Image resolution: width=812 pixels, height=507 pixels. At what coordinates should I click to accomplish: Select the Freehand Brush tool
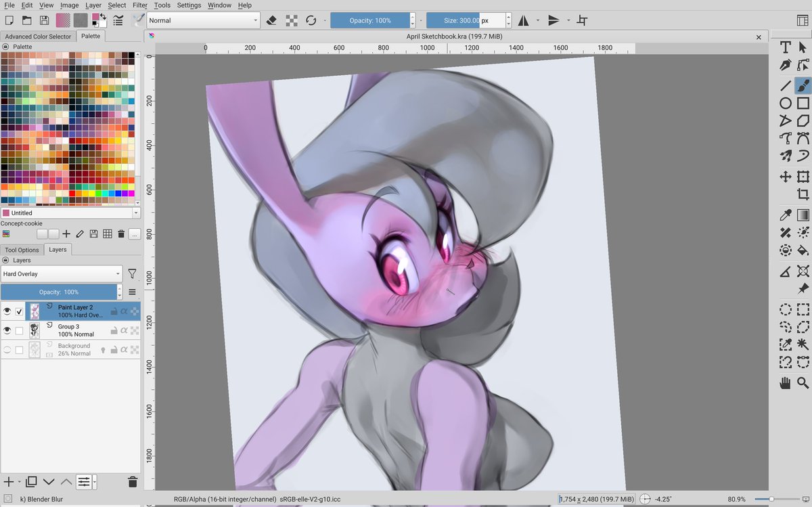(803, 85)
